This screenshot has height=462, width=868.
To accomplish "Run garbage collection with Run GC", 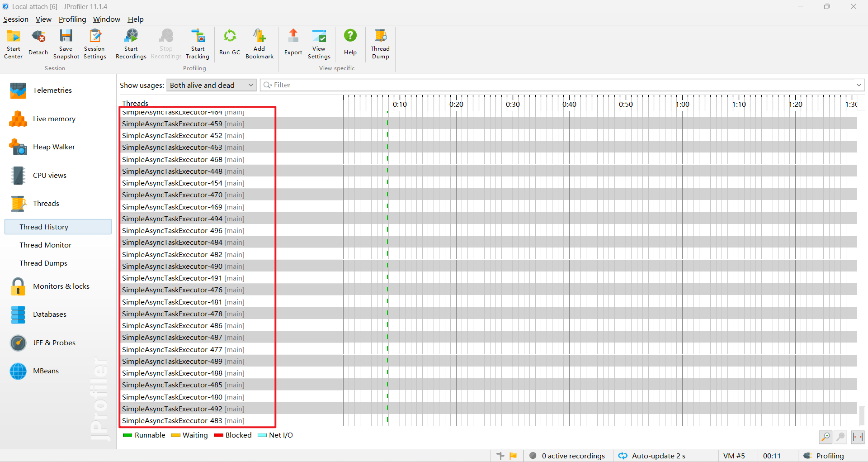I will pos(230,44).
